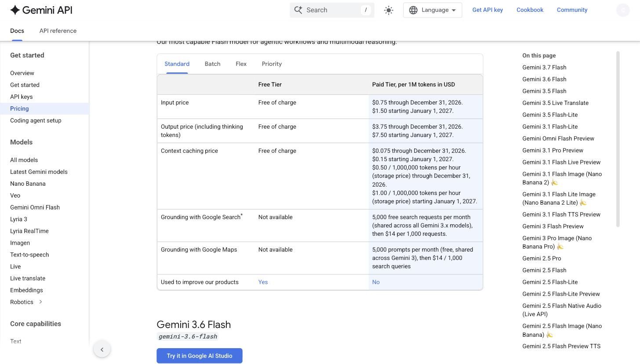Viewport: 640px width, 364px height.
Task: Open Gemini Omni Flash sidebar entry
Action: tap(35, 207)
